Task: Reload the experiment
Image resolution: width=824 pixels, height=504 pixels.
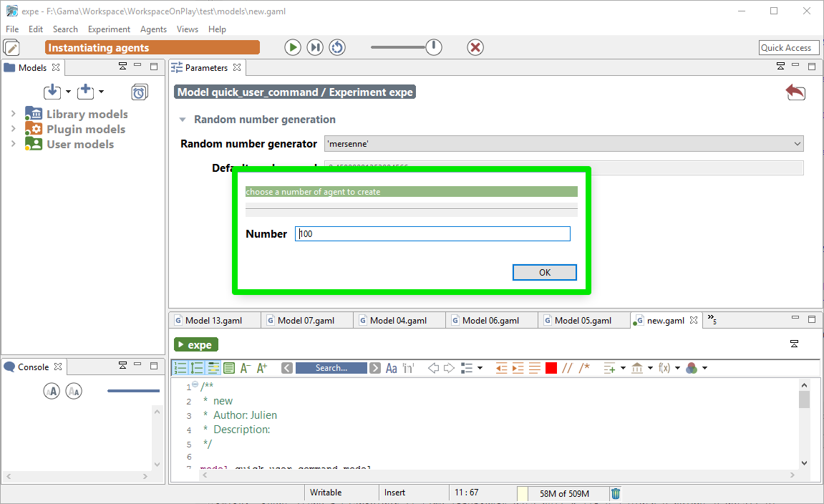Action: point(337,47)
